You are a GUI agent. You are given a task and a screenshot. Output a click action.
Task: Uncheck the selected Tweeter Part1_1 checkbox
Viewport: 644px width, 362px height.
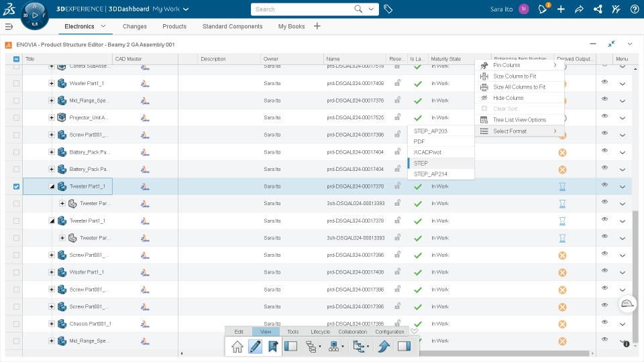point(16,186)
